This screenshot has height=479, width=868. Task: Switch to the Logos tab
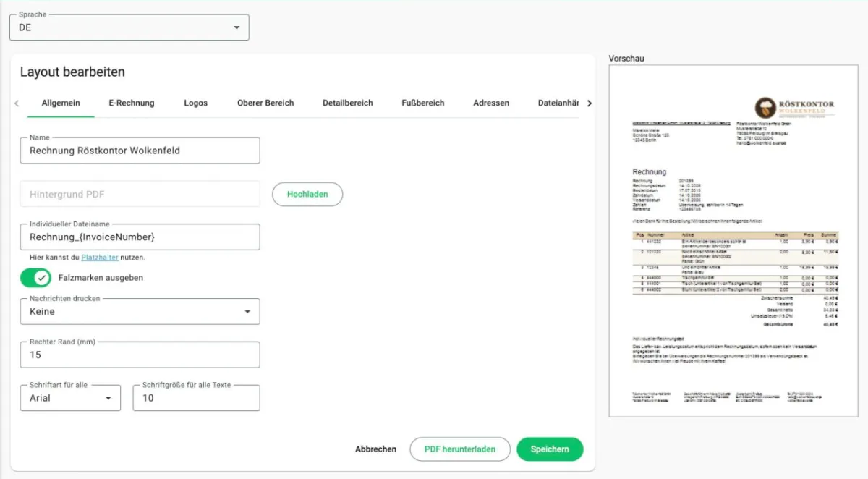point(196,103)
